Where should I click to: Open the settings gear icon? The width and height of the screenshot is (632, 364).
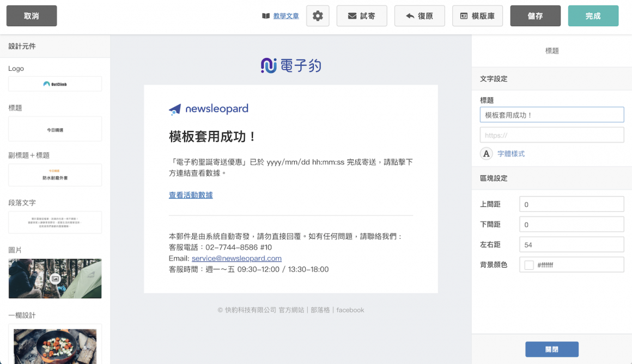(318, 16)
